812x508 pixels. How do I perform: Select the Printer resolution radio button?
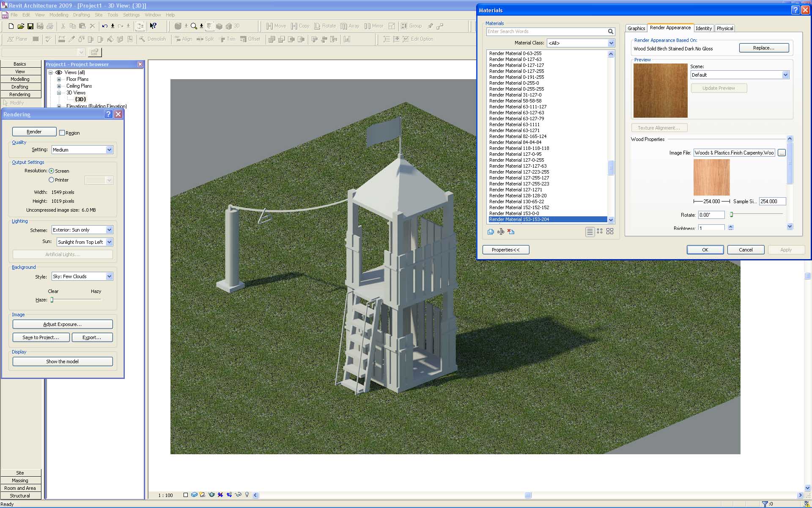tap(52, 180)
